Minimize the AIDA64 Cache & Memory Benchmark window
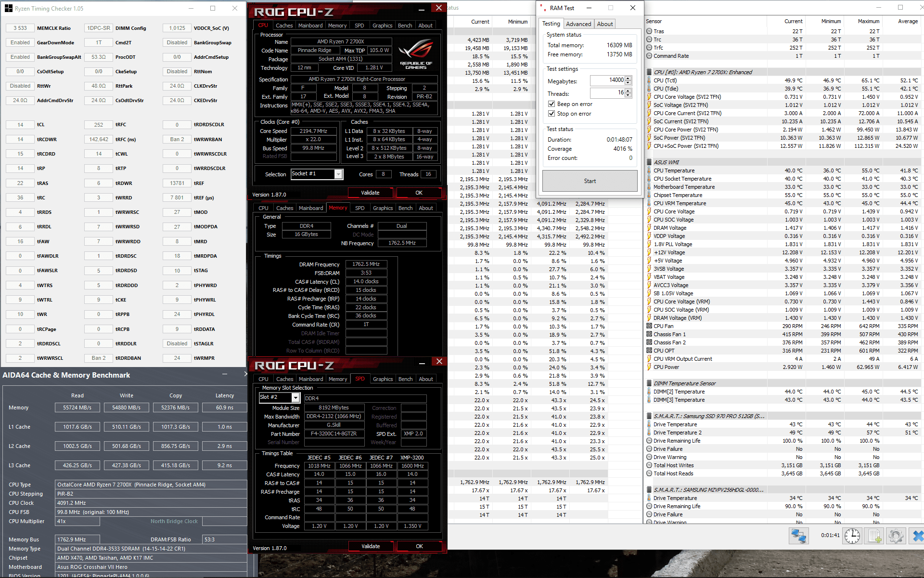 (225, 374)
